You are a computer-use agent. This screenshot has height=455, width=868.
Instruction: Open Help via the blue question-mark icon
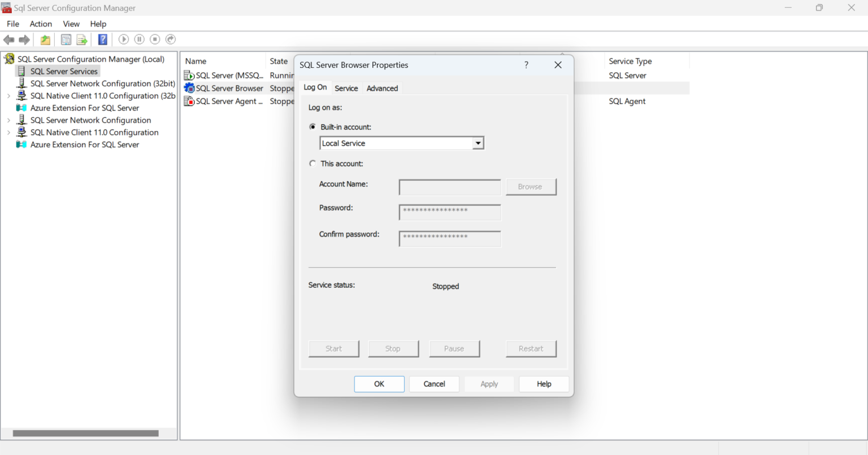pyautogui.click(x=102, y=40)
